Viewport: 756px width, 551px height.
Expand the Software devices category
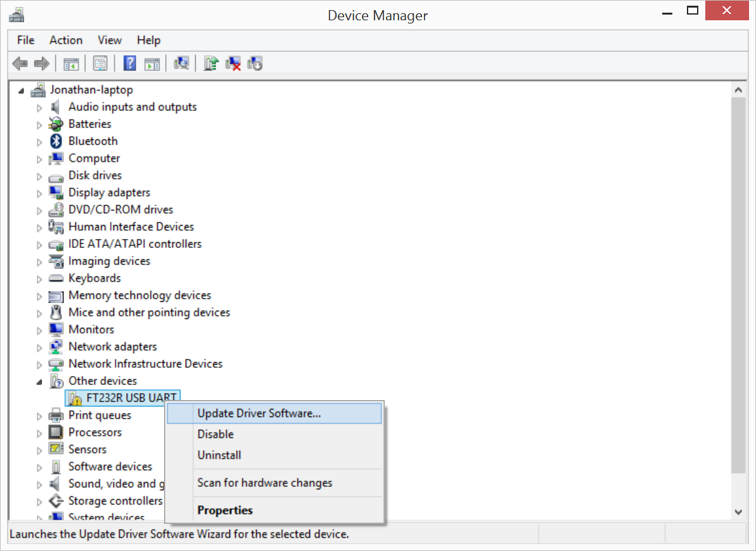click(39, 467)
